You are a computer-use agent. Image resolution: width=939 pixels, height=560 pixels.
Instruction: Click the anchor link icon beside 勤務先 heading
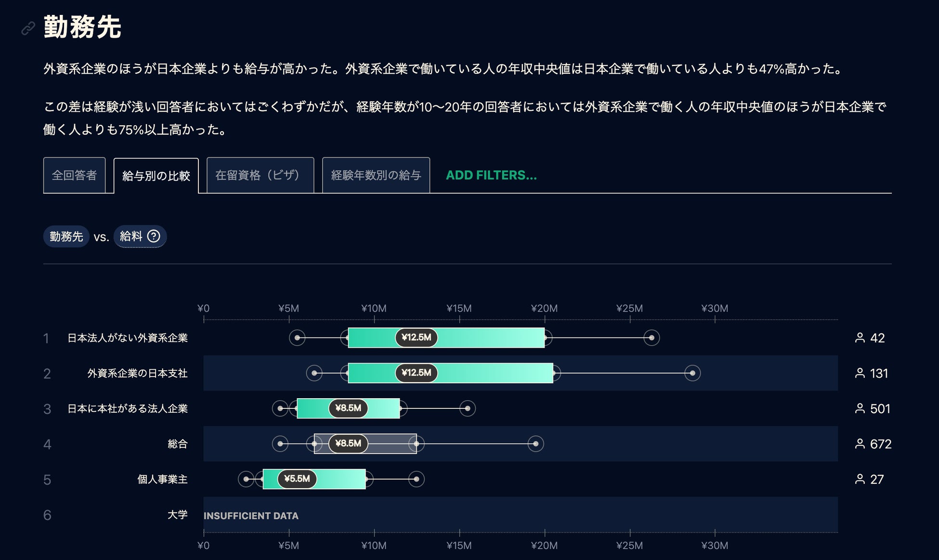pos(28,28)
